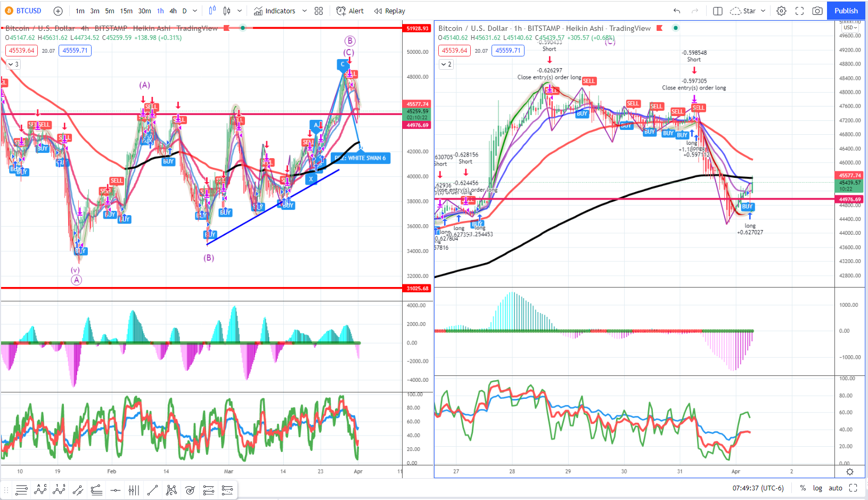Click the red flag on left chart title
The image size is (868, 500).
(x=227, y=28)
